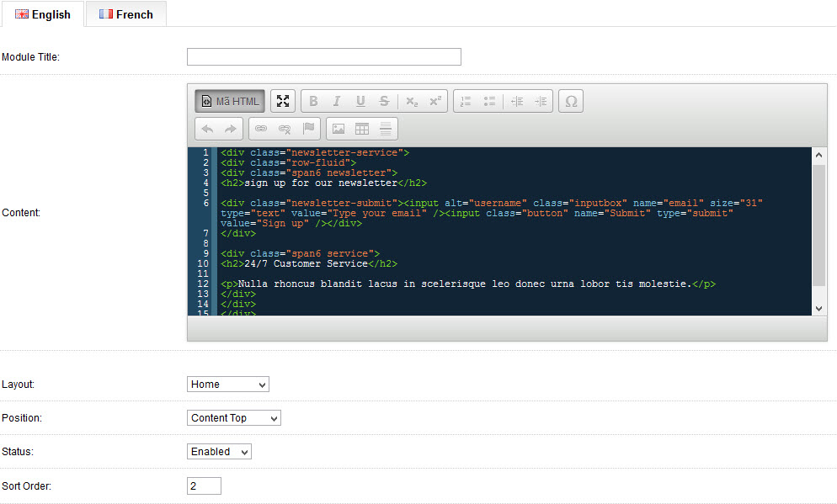Insert an image using the image icon
This screenshot has width=837, height=504.
pyautogui.click(x=339, y=129)
